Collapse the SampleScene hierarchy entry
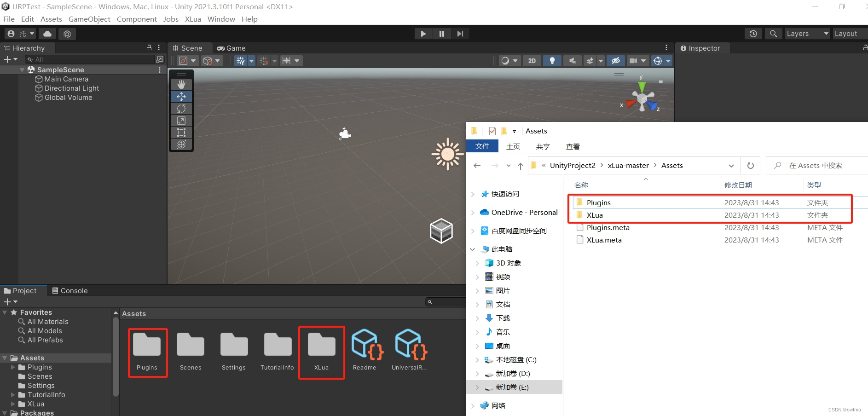 [x=21, y=69]
